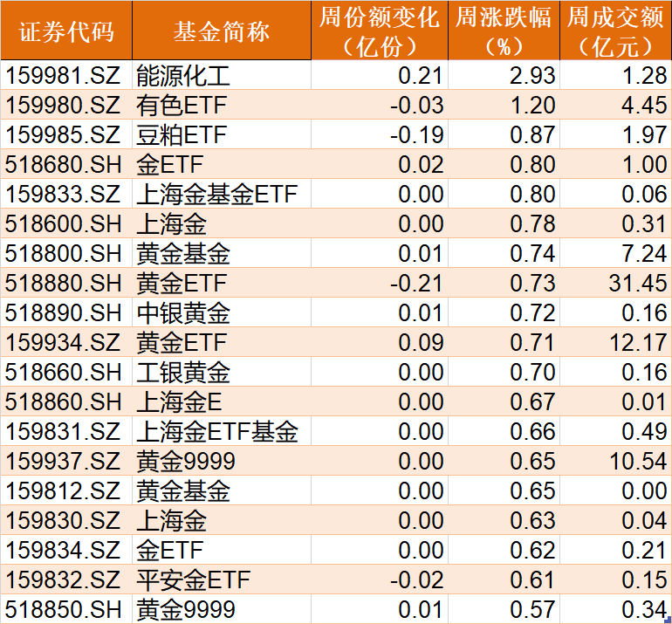Select code cell 518660.SH
The width and height of the screenshot is (672, 624).
66,372
